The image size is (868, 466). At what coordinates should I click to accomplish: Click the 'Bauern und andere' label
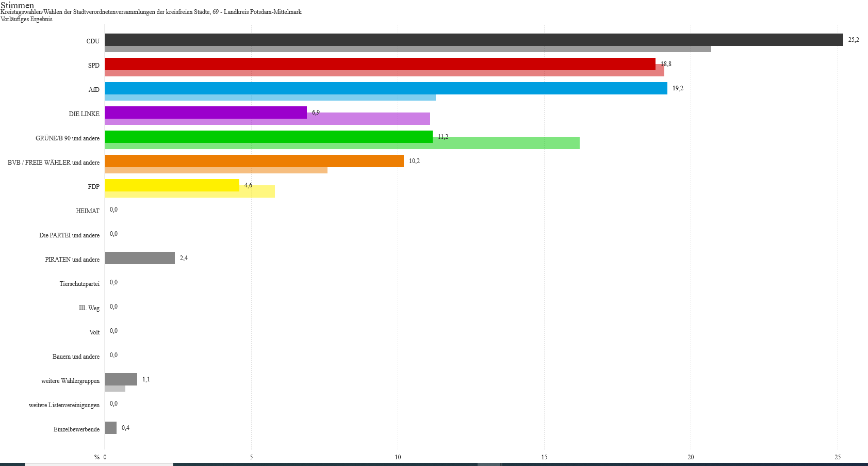pyautogui.click(x=76, y=357)
